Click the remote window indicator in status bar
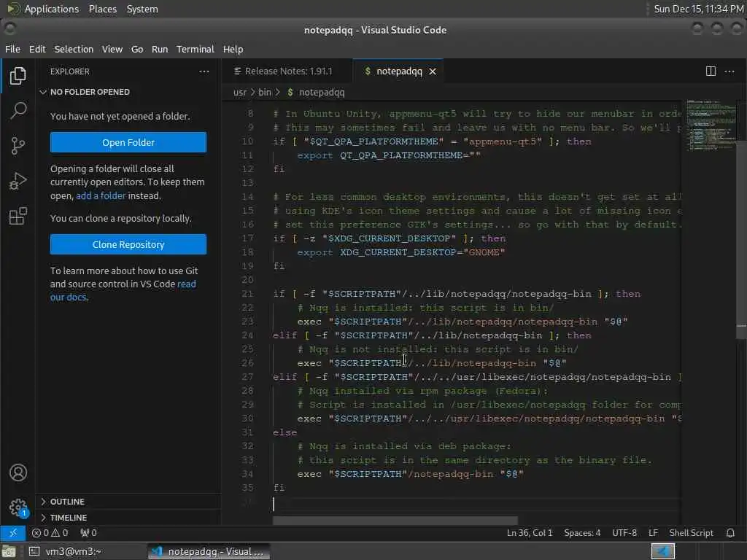 point(13,533)
